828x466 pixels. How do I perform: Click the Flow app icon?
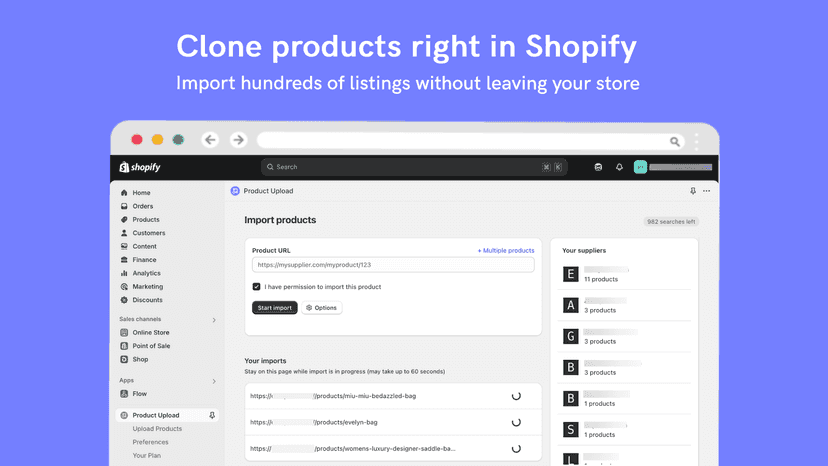coord(124,394)
